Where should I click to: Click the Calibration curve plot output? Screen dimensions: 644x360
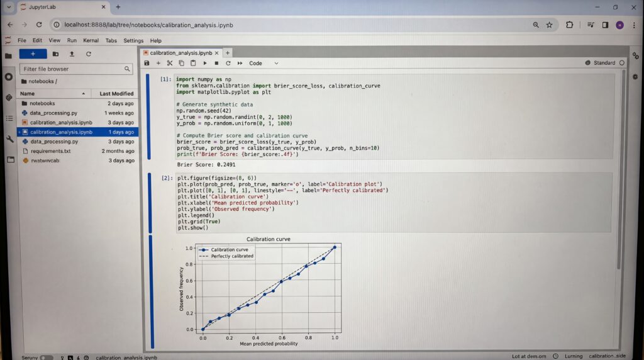pyautogui.click(x=261, y=291)
